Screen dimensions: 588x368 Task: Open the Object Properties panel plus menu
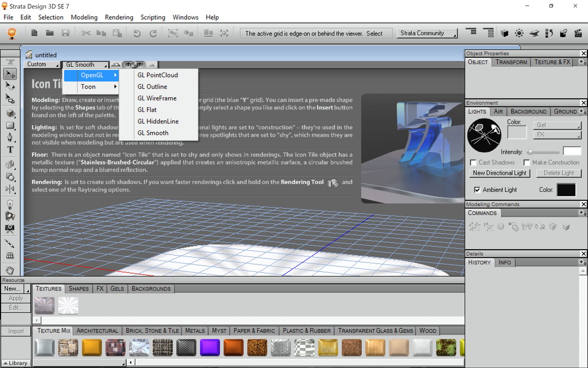pyautogui.click(x=582, y=62)
